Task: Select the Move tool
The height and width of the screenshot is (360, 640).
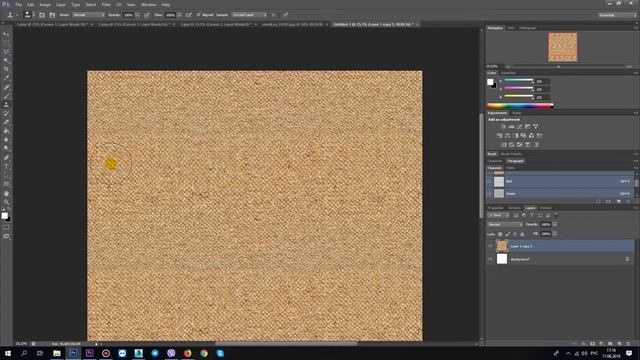Action: (6, 34)
